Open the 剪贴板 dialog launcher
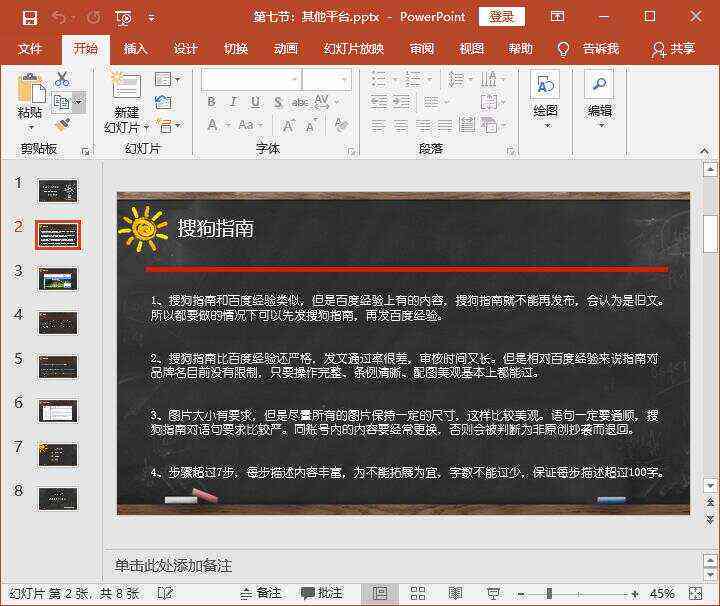720x606 pixels. pyautogui.click(x=85, y=151)
